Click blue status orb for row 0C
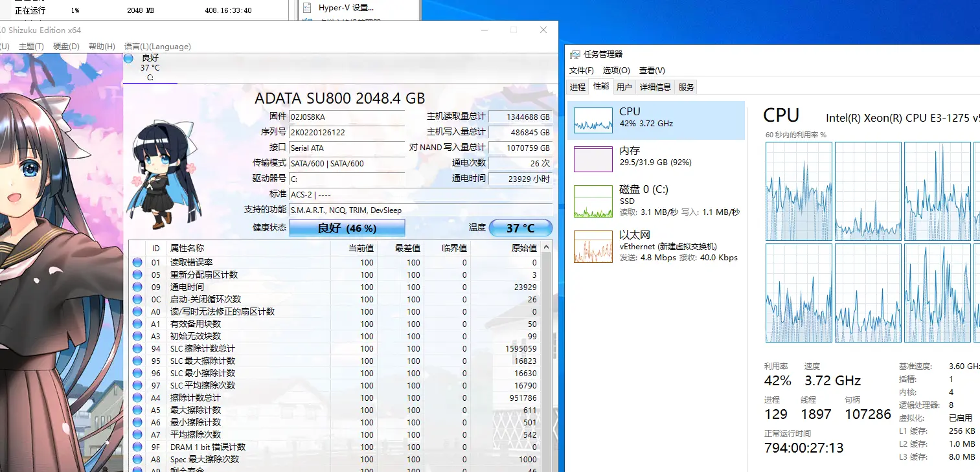The image size is (980, 472). tap(137, 299)
